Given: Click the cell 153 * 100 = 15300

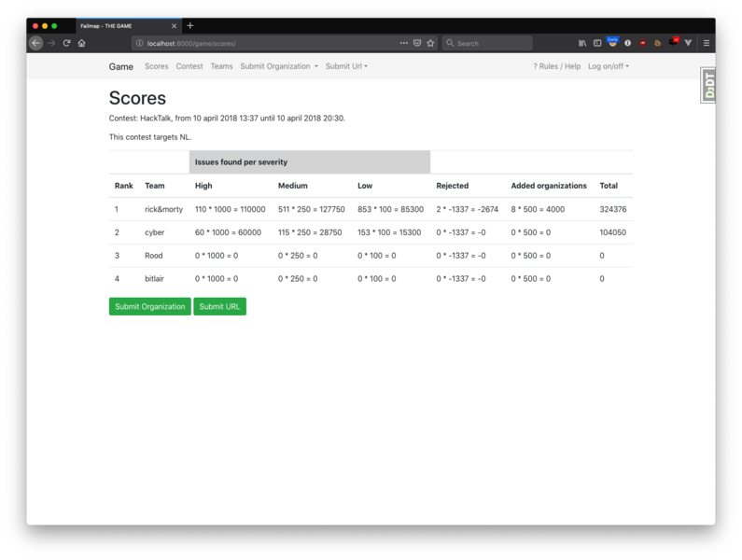Looking at the screenshot, I should coord(389,232).
